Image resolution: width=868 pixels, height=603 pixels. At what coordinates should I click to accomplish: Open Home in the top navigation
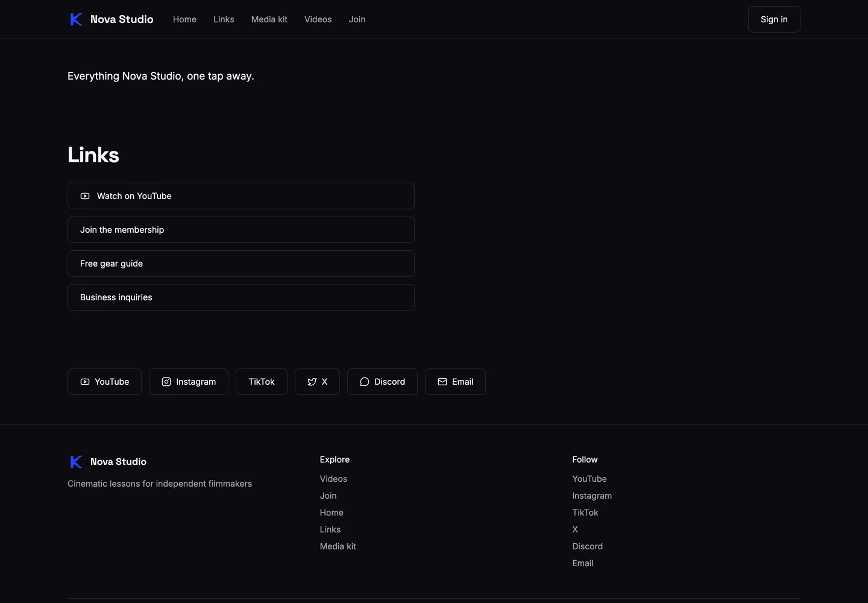click(184, 19)
